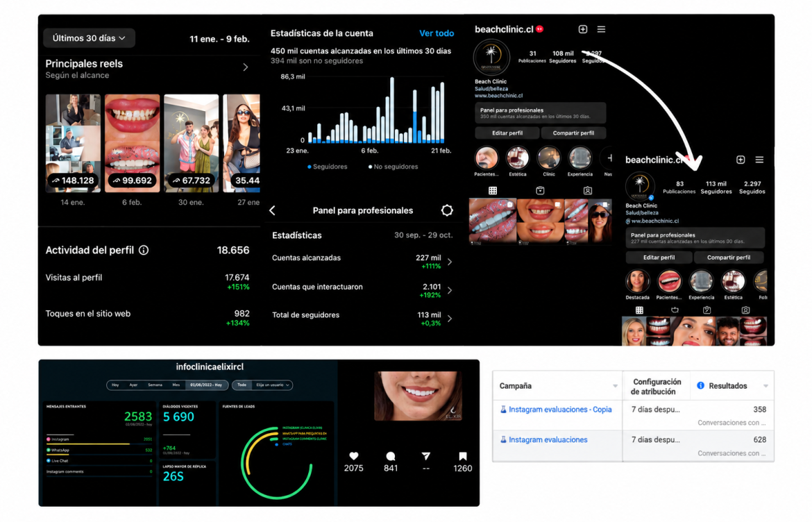This screenshot has height=522, width=812.
Task: Open reel thumbnail with 67.732 plays
Action: coord(191,143)
